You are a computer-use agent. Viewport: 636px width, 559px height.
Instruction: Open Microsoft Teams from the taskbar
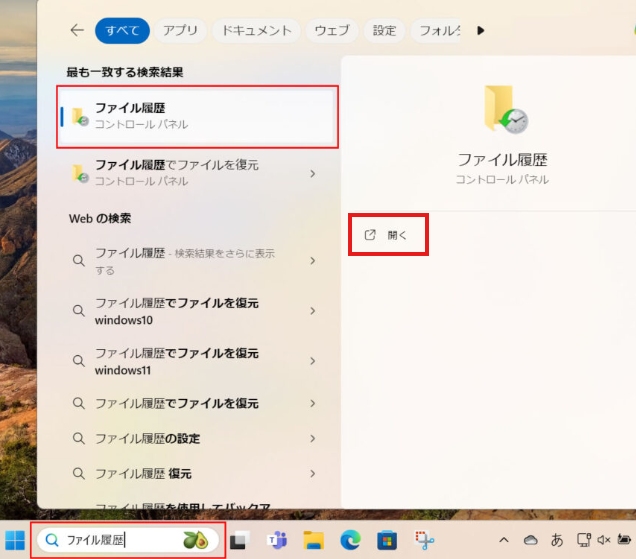pos(277,540)
